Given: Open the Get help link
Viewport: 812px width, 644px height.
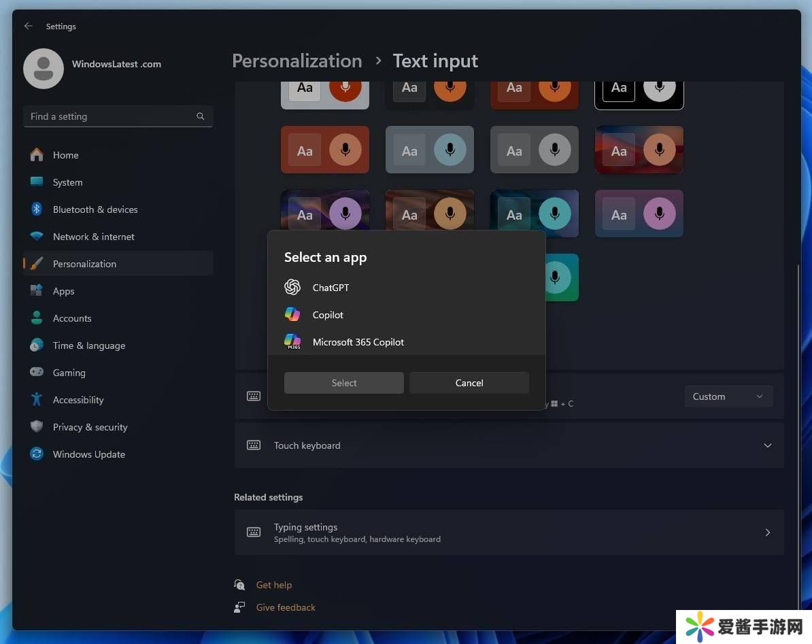Looking at the screenshot, I should (x=274, y=585).
